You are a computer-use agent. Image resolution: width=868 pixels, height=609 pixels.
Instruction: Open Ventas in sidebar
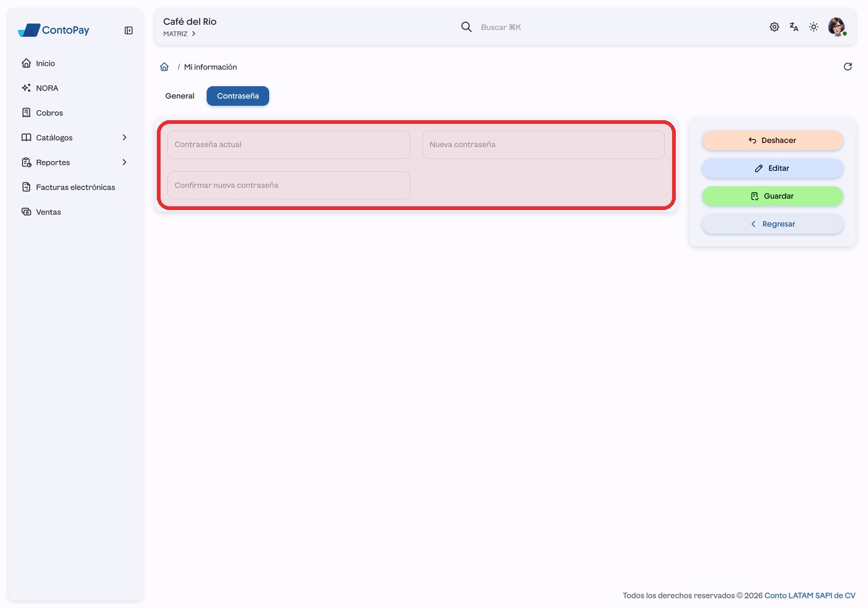click(x=75, y=212)
